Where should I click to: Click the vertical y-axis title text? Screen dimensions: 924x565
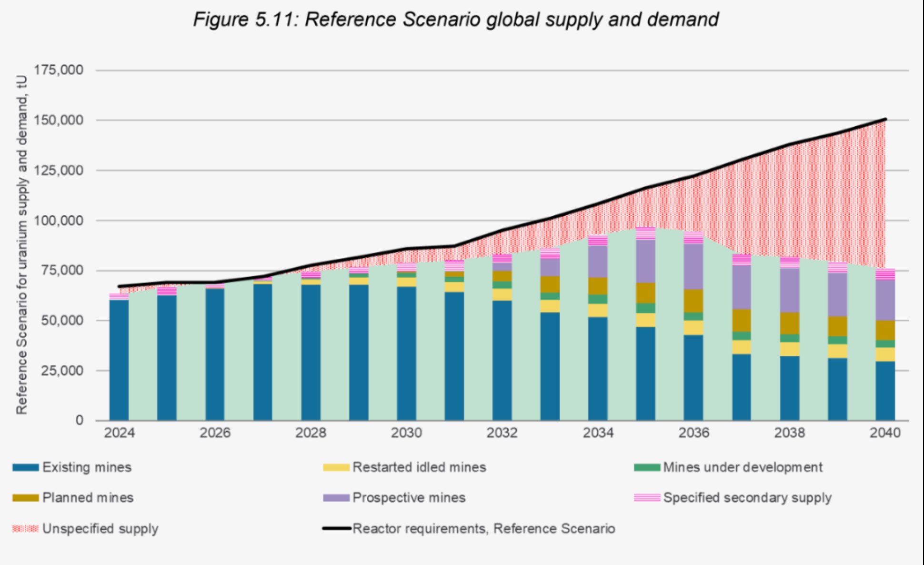coord(21,244)
